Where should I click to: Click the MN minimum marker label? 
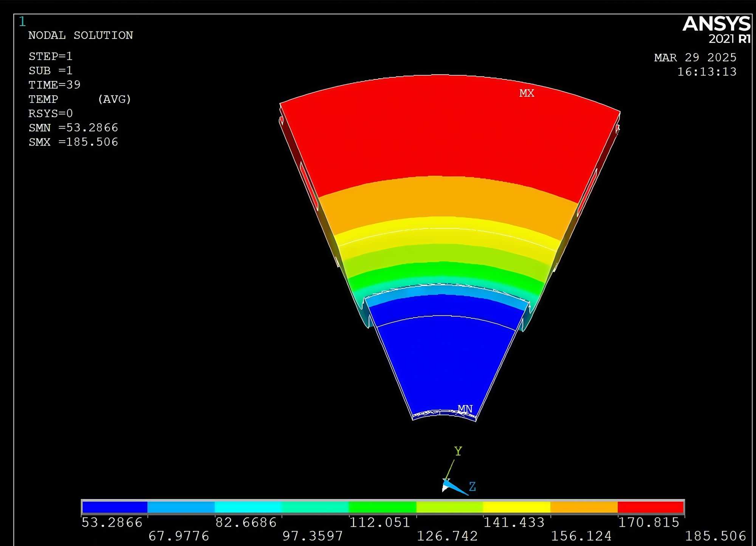465,409
